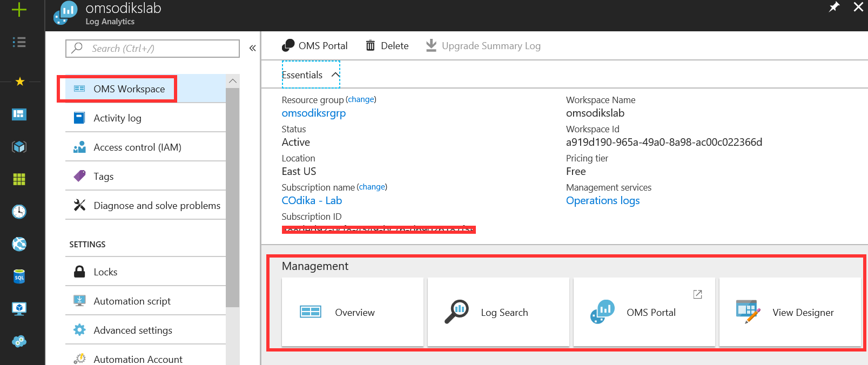Open the Operations logs link

pyautogui.click(x=603, y=200)
